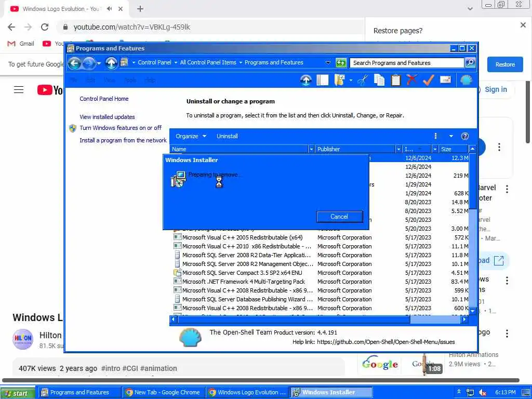This screenshot has height=399, width=532.
Task: Open the Control Panel Home link
Action: [104, 99]
